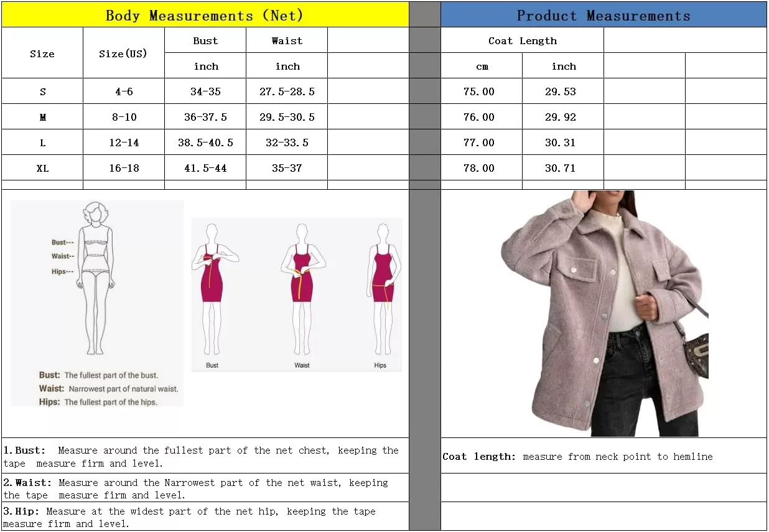769x532 pixels.
Task: Select the 'Coat Length' header cell
Action: pyautogui.click(x=523, y=40)
